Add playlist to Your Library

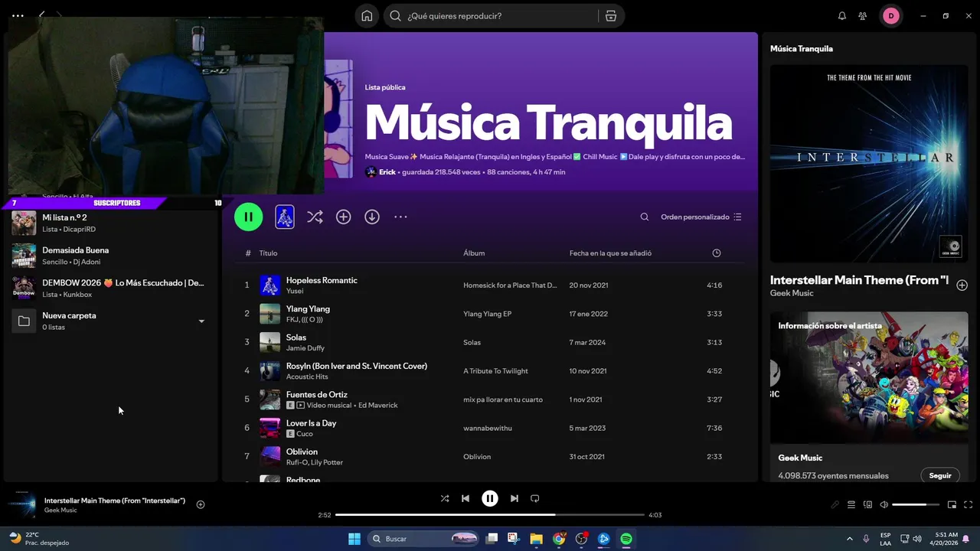(344, 217)
